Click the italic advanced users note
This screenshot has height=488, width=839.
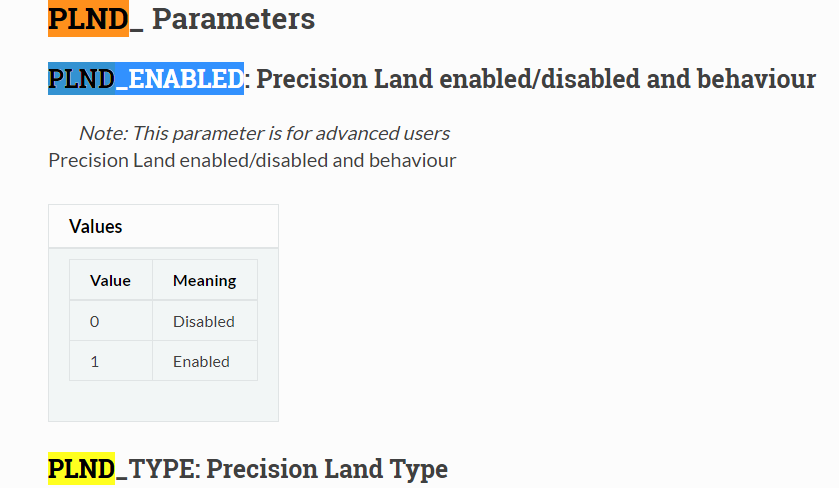[x=264, y=133]
